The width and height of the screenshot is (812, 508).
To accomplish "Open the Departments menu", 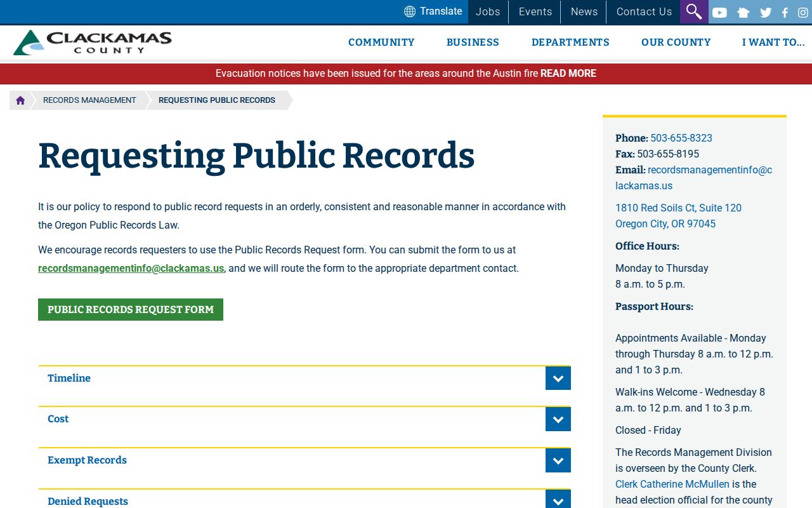I will (570, 43).
